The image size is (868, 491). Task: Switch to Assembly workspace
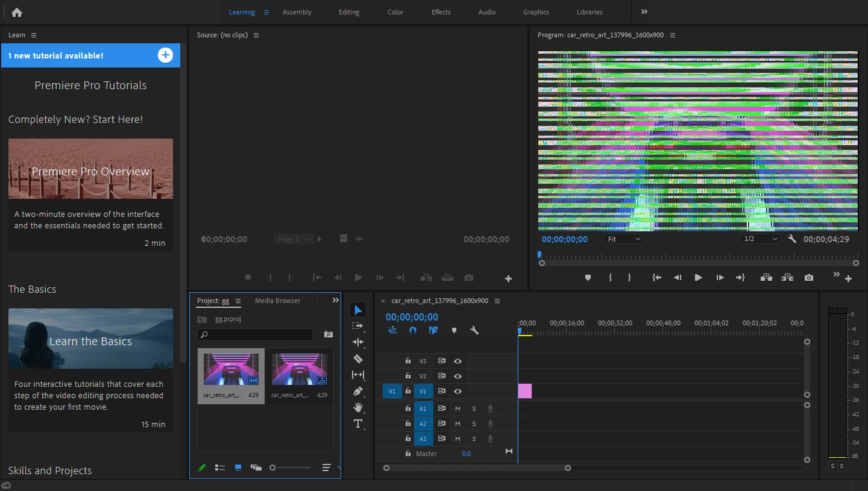(x=297, y=12)
